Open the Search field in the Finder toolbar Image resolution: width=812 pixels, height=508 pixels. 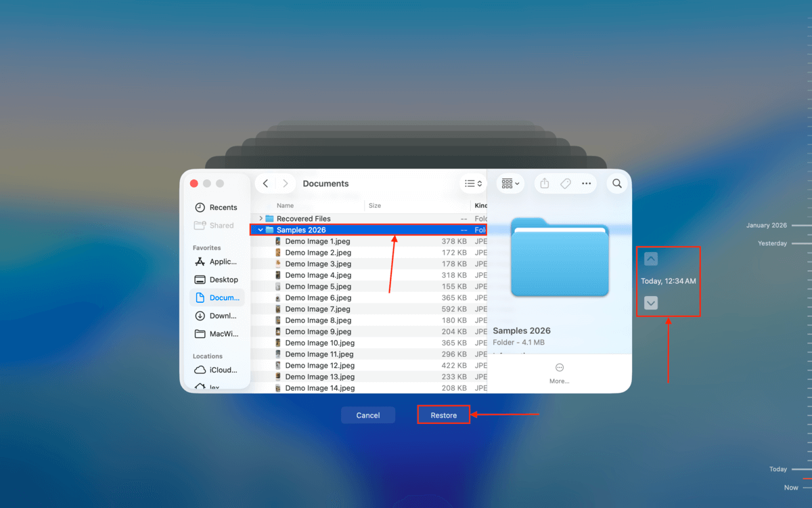(x=616, y=183)
